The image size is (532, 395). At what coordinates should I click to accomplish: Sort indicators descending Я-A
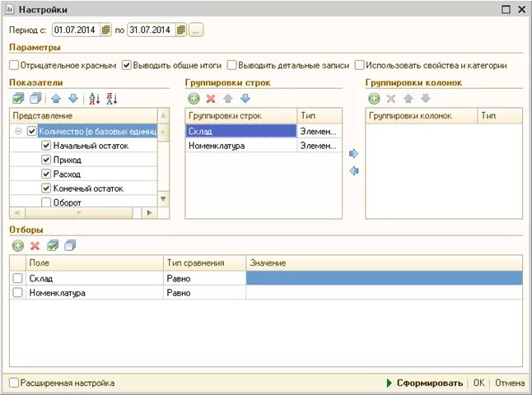pyautogui.click(x=112, y=99)
